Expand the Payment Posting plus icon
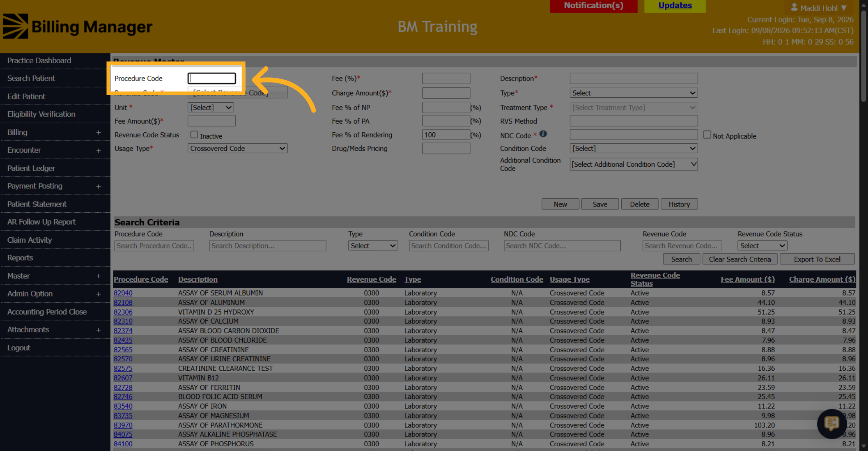This screenshot has height=451, width=868. click(x=98, y=187)
